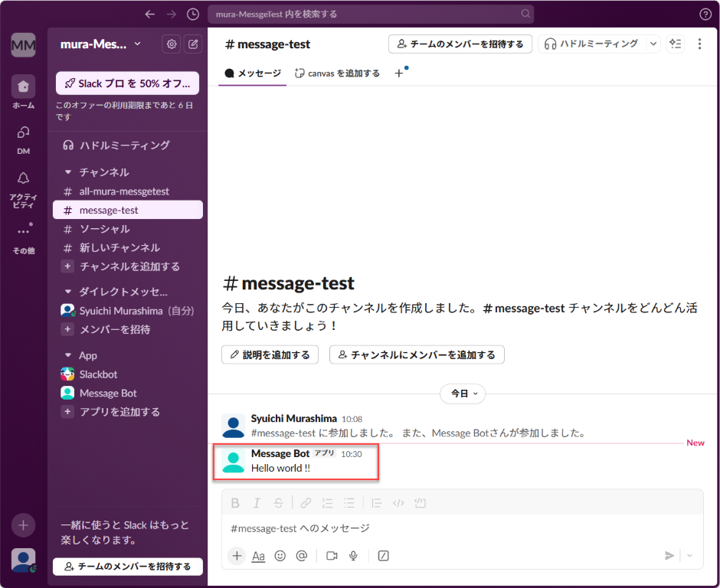
Task: Go forward in Slack history
Action: point(172,15)
